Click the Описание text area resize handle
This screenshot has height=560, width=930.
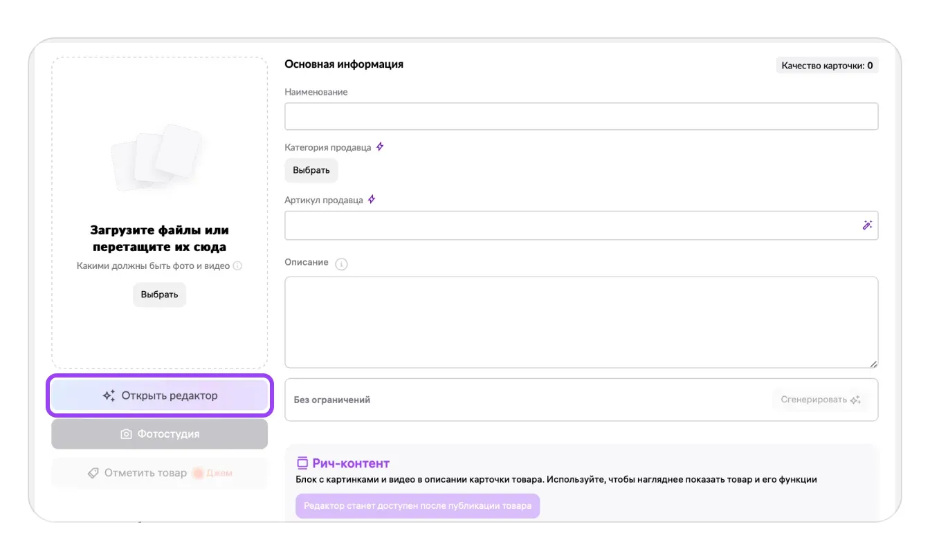(873, 364)
